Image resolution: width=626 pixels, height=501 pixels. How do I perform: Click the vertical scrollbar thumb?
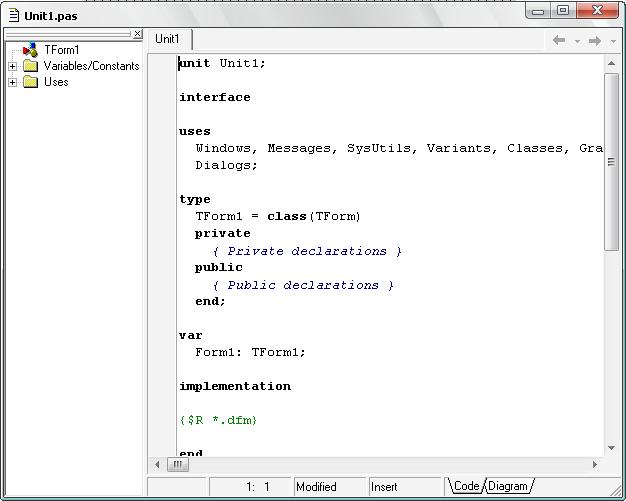click(x=611, y=162)
